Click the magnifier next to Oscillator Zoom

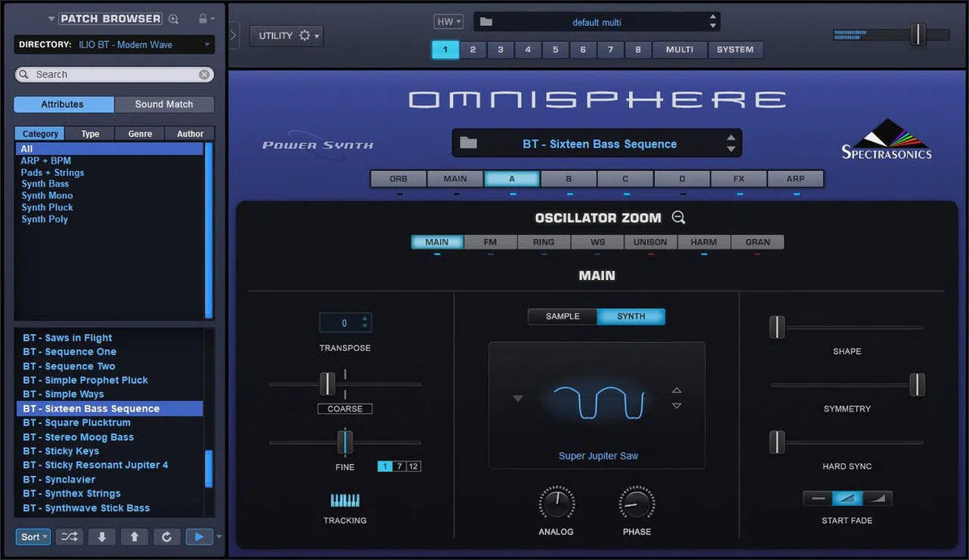(x=678, y=217)
